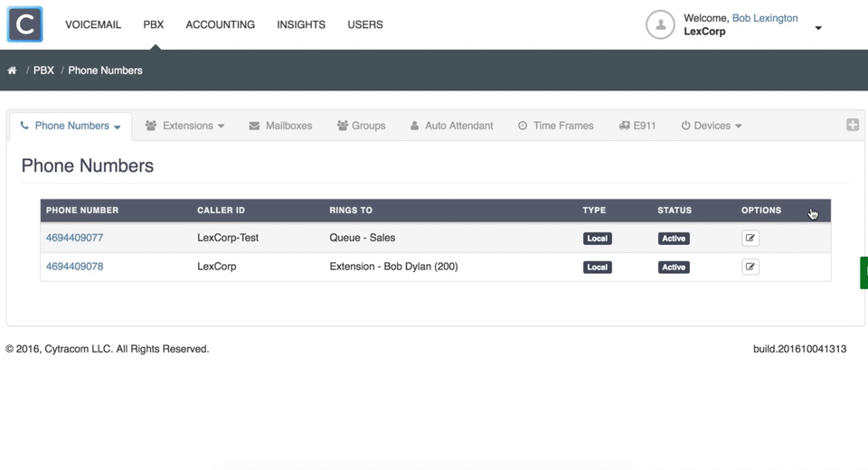Click the green tab at right edge
This screenshot has height=470, width=868.
(863, 273)
